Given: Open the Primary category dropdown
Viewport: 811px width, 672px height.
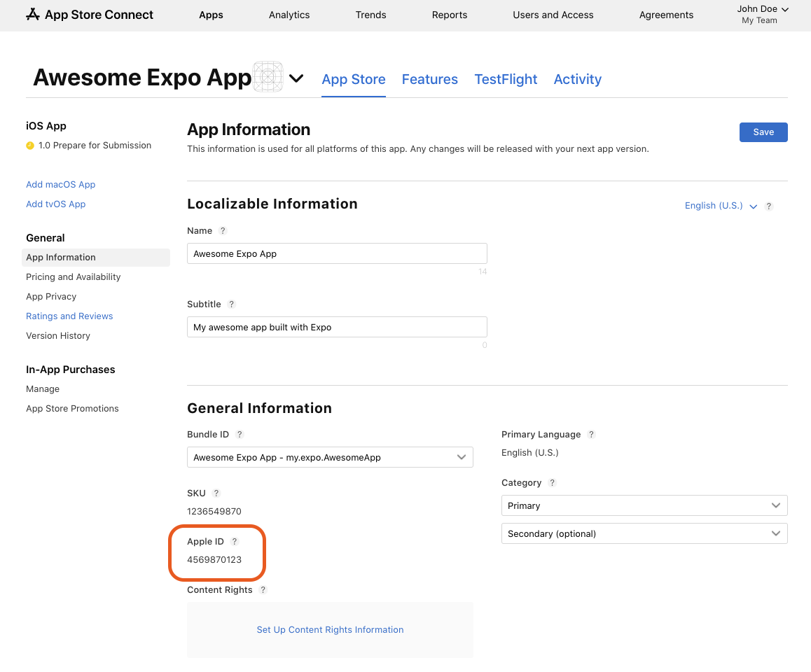Looking at the screenshot, I should 644,505.
